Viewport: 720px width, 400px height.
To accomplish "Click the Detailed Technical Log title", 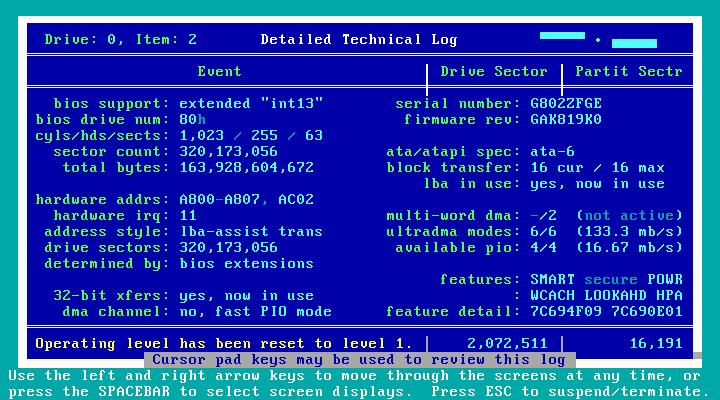I will pyautogui.click(x=358, y=40).
